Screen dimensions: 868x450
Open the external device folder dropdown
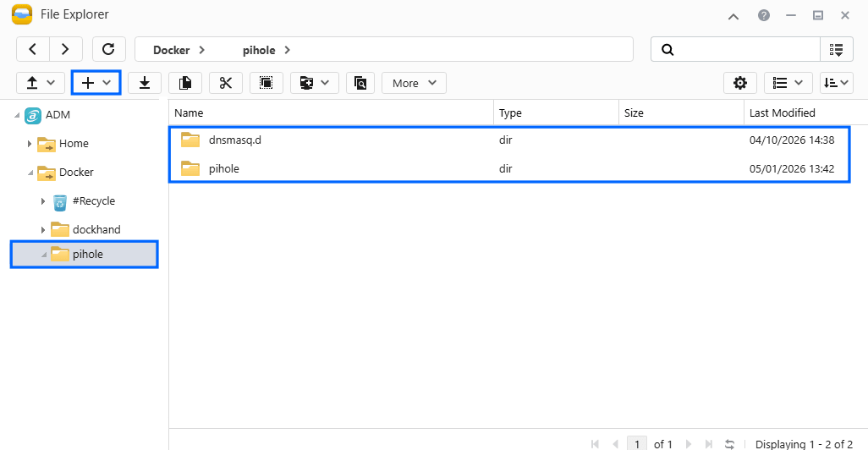click(x=315, y=83)
